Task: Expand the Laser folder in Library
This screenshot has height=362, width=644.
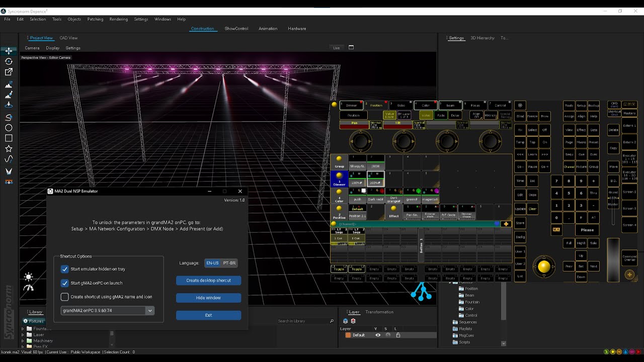Action: [x=23, y=335]
